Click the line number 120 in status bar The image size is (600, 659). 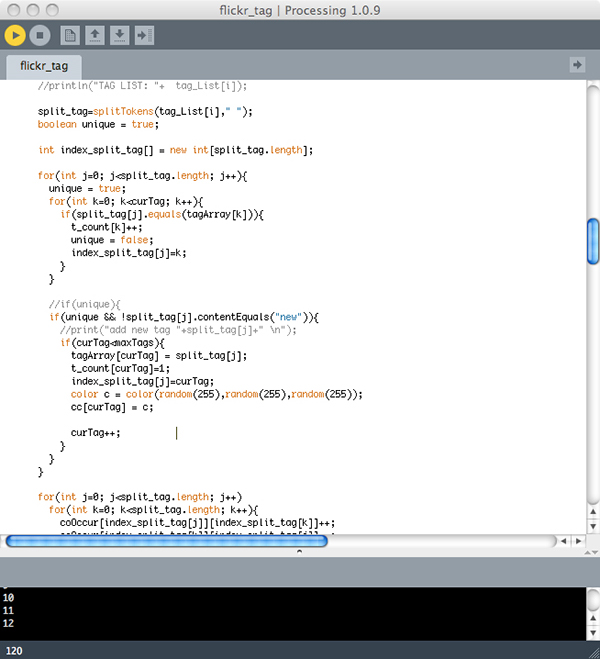14,651
